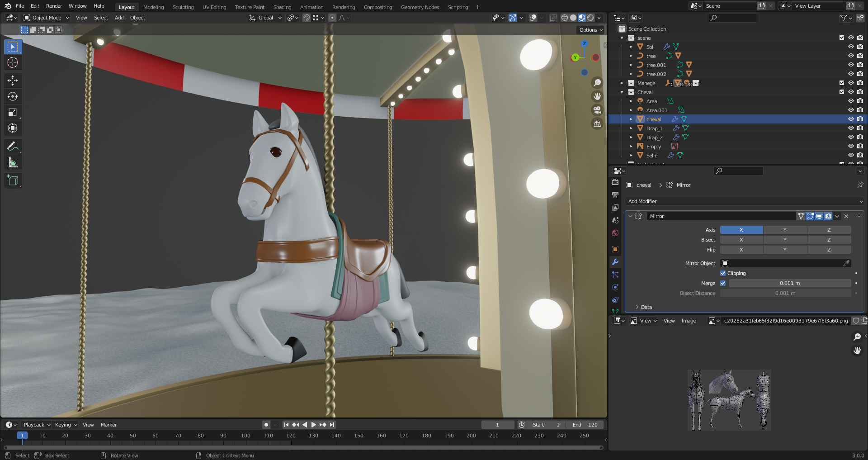Viewport: 868px width, 460px height.
Task: Activate the Scale tool
Action: point(13,112)
